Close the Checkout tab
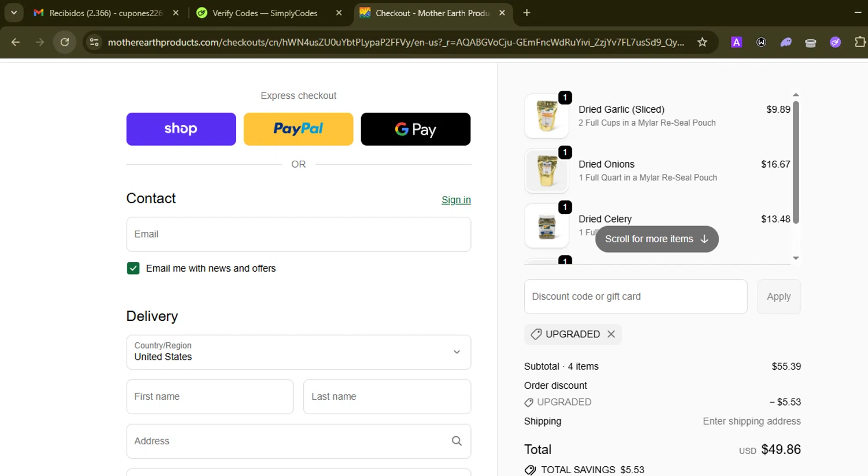Viewport: 868px width, 476px height. (x=502, y=13)
